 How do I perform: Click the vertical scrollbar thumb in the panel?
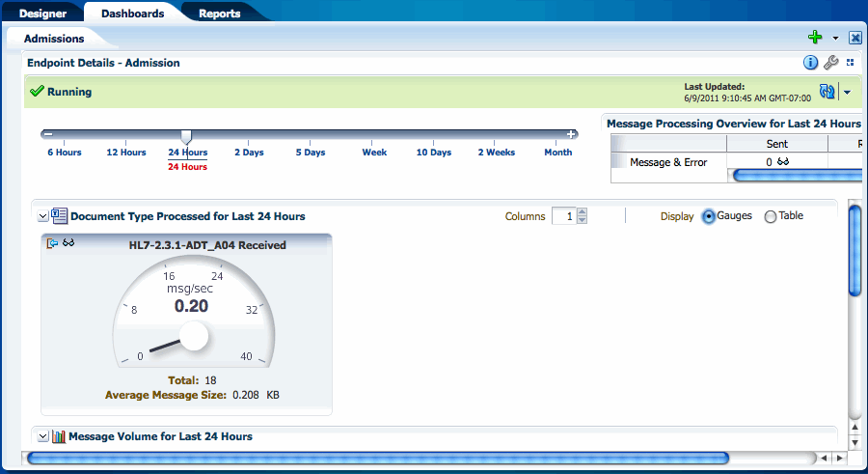pyautogui.click(x=855, y=251)
